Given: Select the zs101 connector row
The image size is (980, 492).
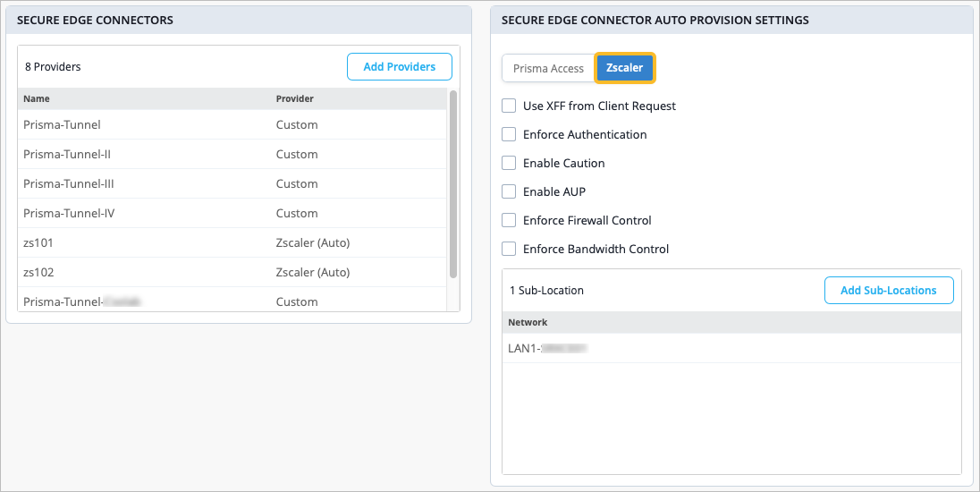Looking at the screenshot, I should coord(232,242).
